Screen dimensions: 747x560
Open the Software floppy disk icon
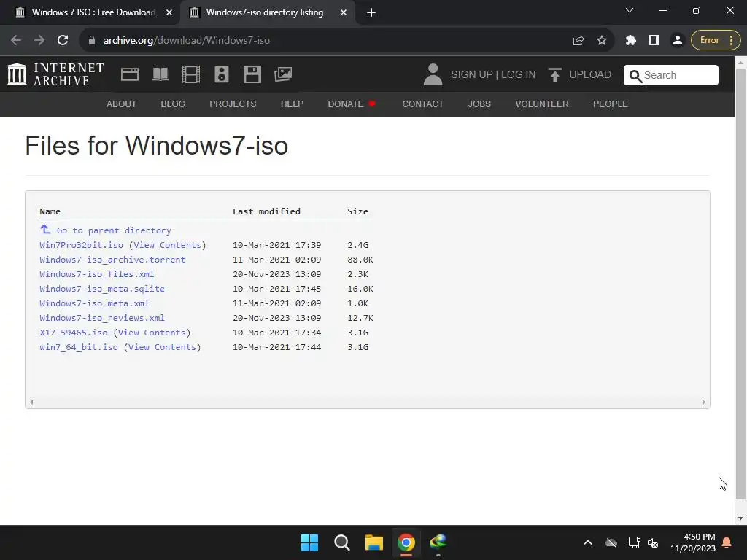point(252,74)
